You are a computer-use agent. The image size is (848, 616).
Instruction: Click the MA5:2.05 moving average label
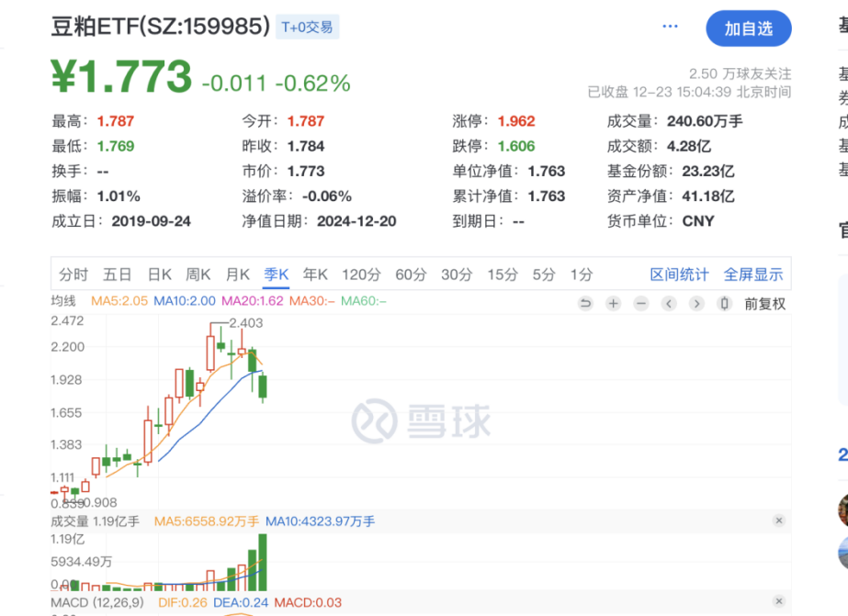[x=119, y=301]
